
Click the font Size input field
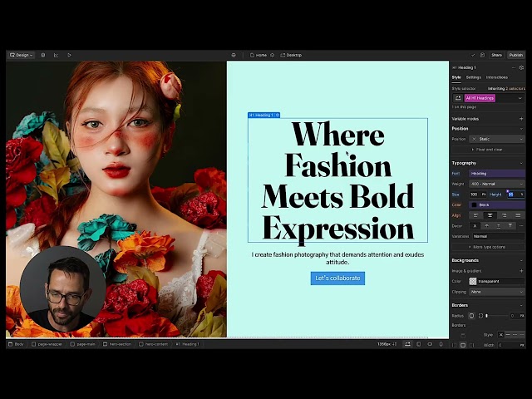[x=475, y=194]
